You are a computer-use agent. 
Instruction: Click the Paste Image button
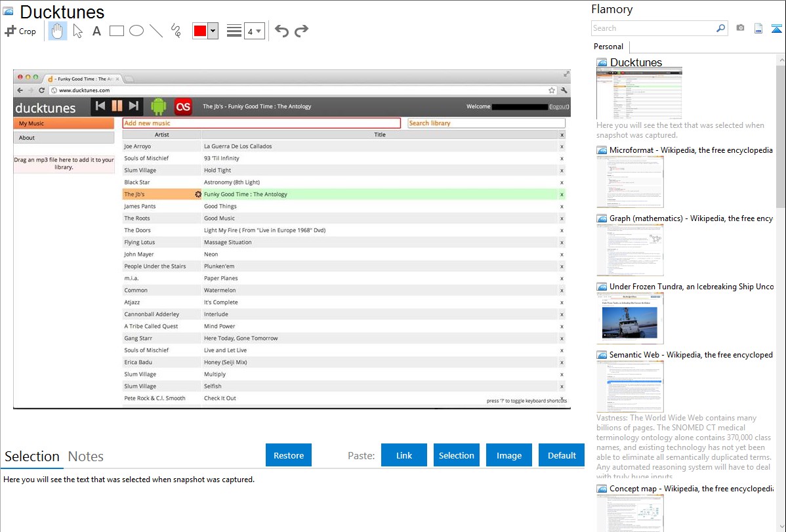(508, 455)
